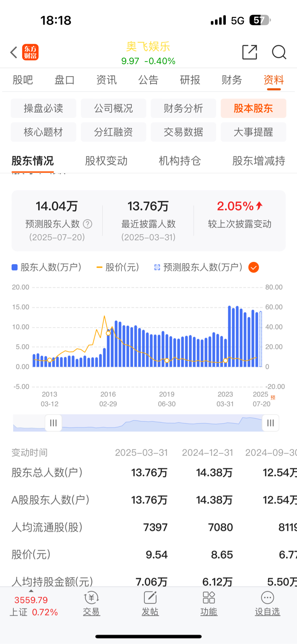
Task: Tap the 13.76万 最近披露人数 value
Action: tap(148, 206)
